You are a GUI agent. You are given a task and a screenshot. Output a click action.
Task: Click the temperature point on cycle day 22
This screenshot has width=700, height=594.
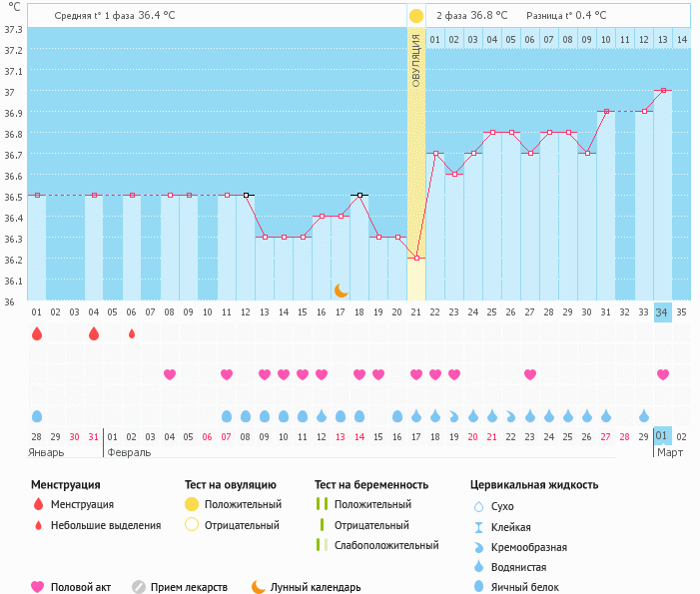pos(435,153)
